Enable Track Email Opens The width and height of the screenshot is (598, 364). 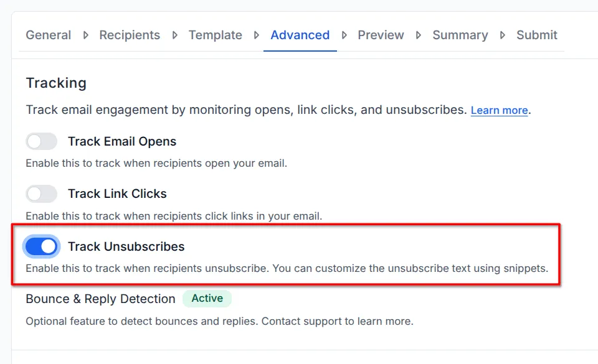(x=41, y=141)
